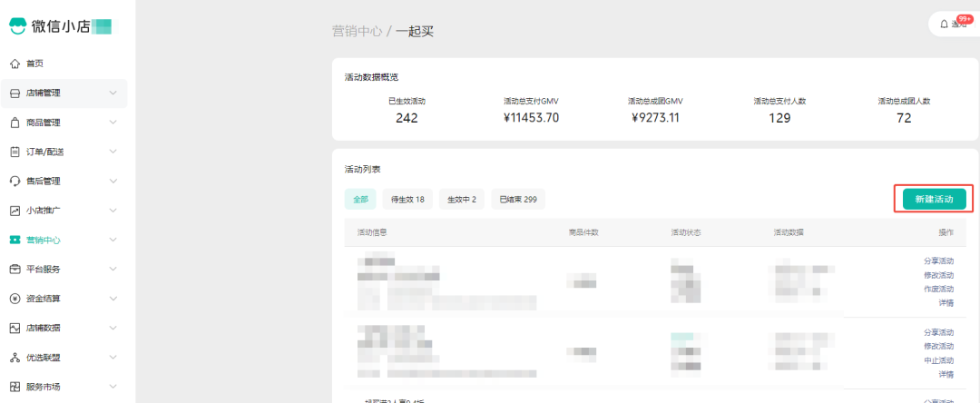Click the 操作 column header
This screenshot has width=980, height=403.
946,232
